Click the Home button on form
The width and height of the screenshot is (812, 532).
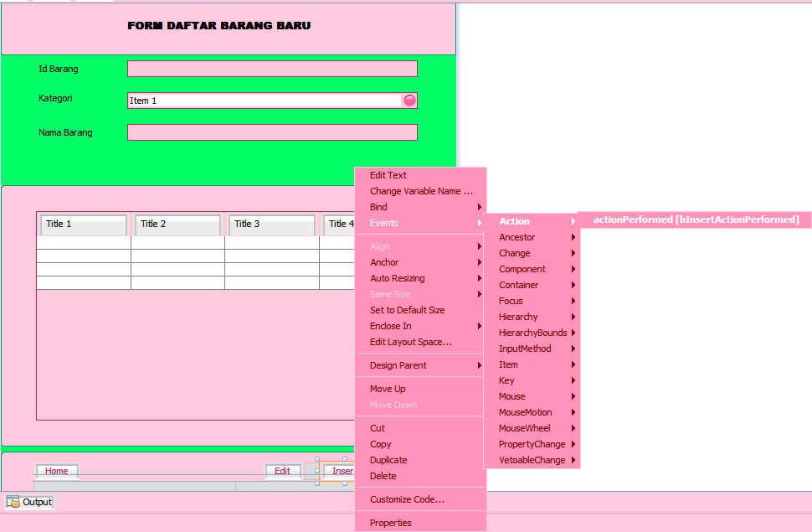[56, 471]
